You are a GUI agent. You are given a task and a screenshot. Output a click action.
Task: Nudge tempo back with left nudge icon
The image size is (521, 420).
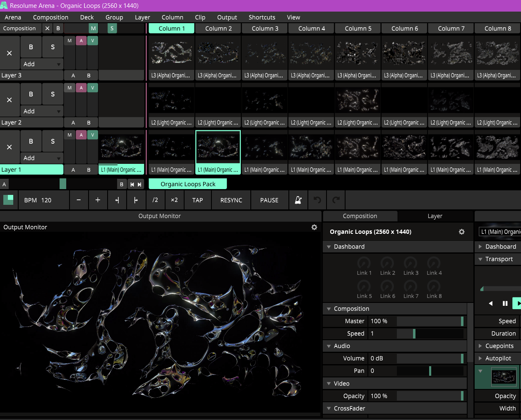(117, 200)
